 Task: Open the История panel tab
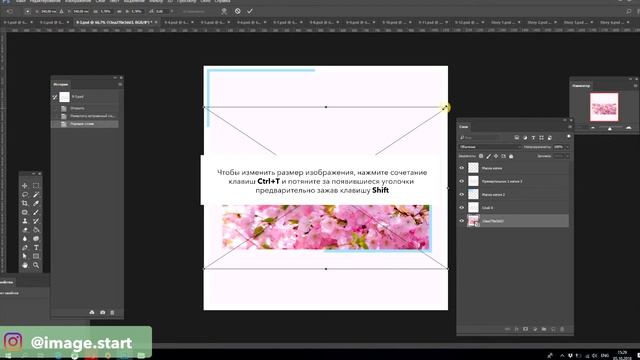[x=61, y=84]
